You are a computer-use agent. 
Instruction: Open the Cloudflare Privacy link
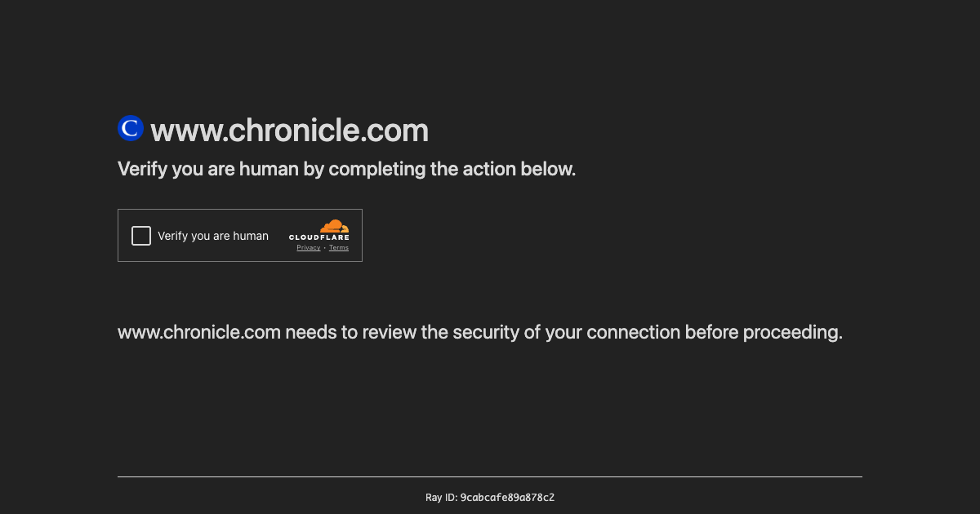pos(309,248)
